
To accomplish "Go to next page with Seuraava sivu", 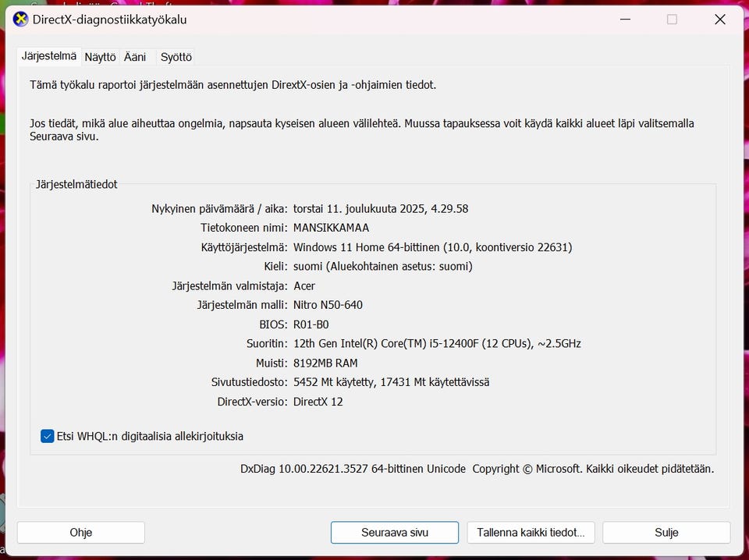I will click(395, 532).
